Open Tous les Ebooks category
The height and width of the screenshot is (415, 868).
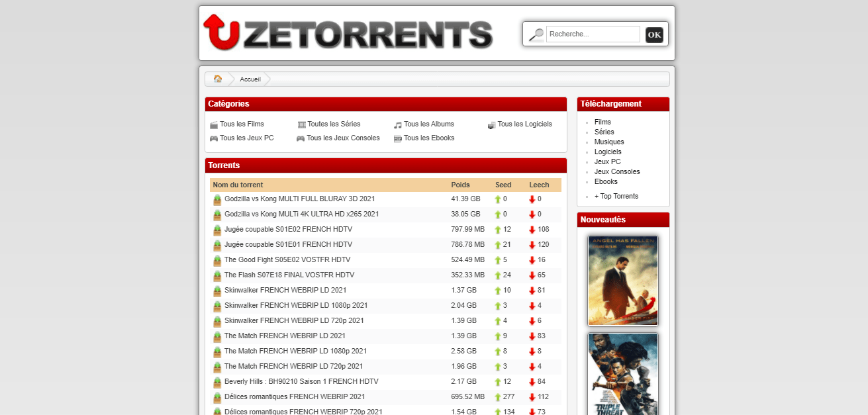(429, 138)
